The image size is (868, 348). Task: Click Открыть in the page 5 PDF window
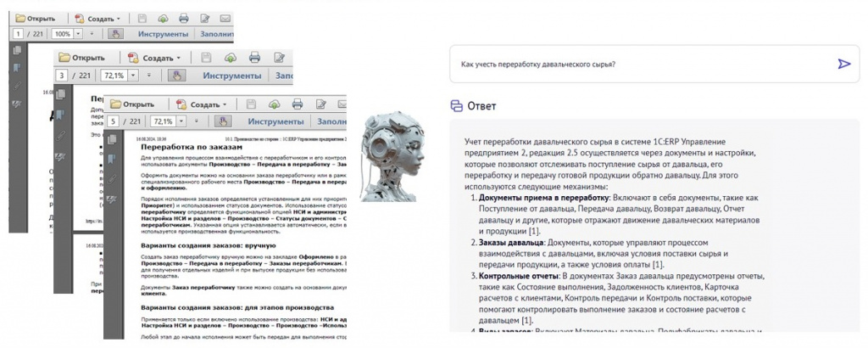pos(132,104)
